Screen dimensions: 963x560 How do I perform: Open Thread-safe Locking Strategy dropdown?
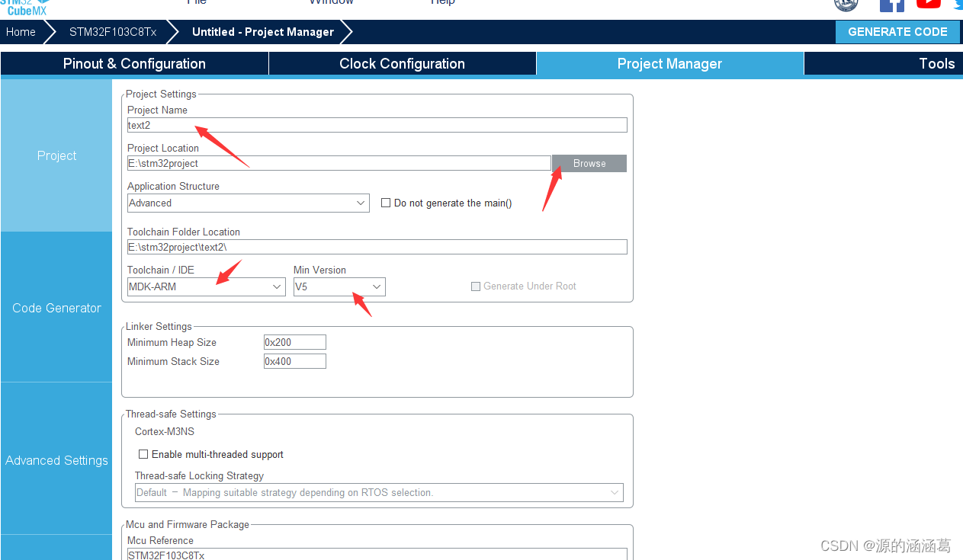click(379, 493)
